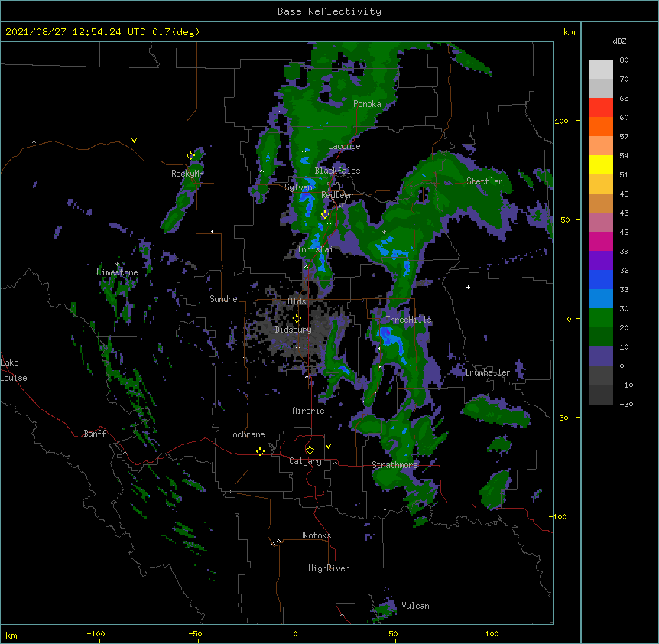Select the Innisfail label
This screenshot has height=644, width=659.
click(317, 249)
